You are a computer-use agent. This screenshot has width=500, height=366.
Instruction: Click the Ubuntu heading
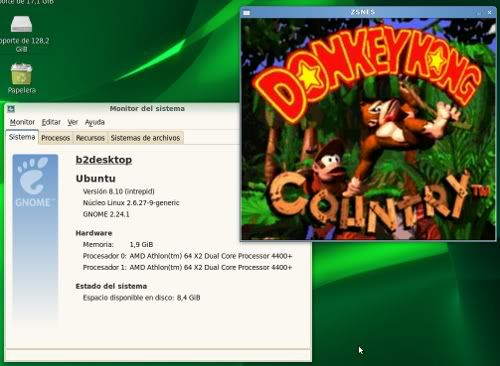point(96,178)
